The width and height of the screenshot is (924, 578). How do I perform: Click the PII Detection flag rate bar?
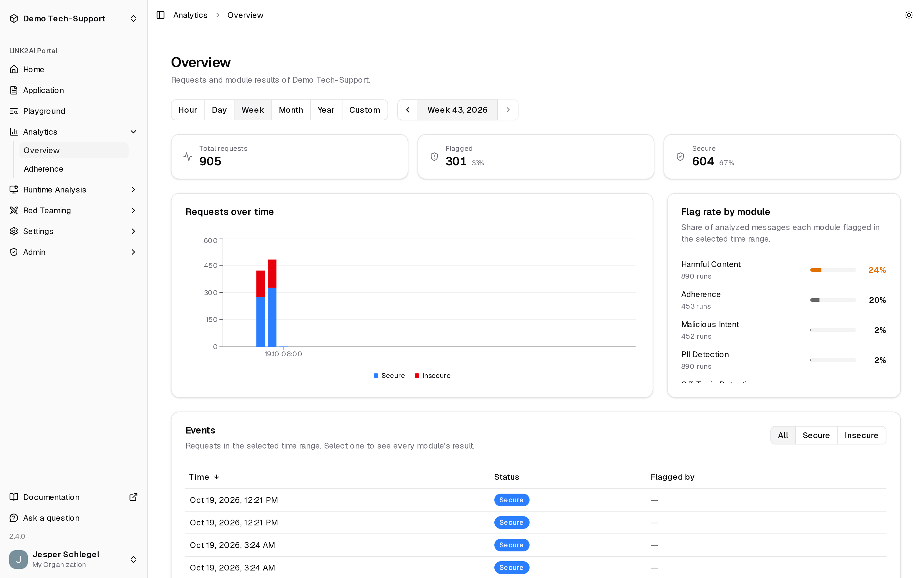(x=833, y=360)
